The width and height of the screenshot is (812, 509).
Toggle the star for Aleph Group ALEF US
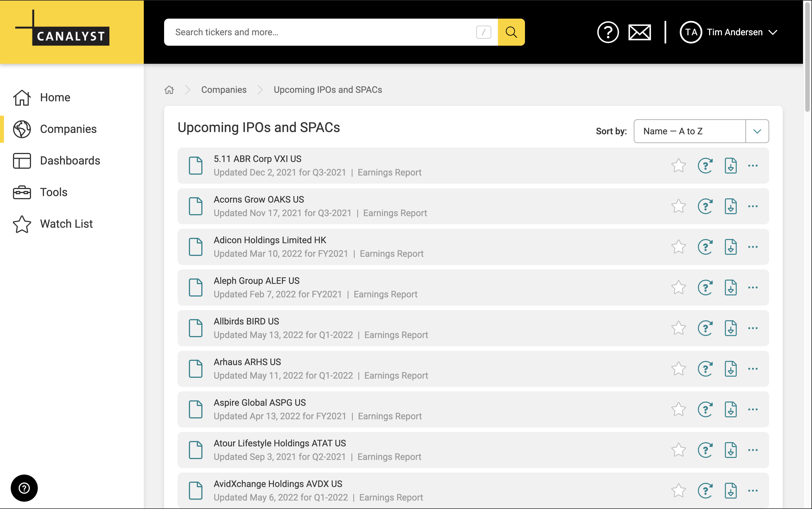678,288
